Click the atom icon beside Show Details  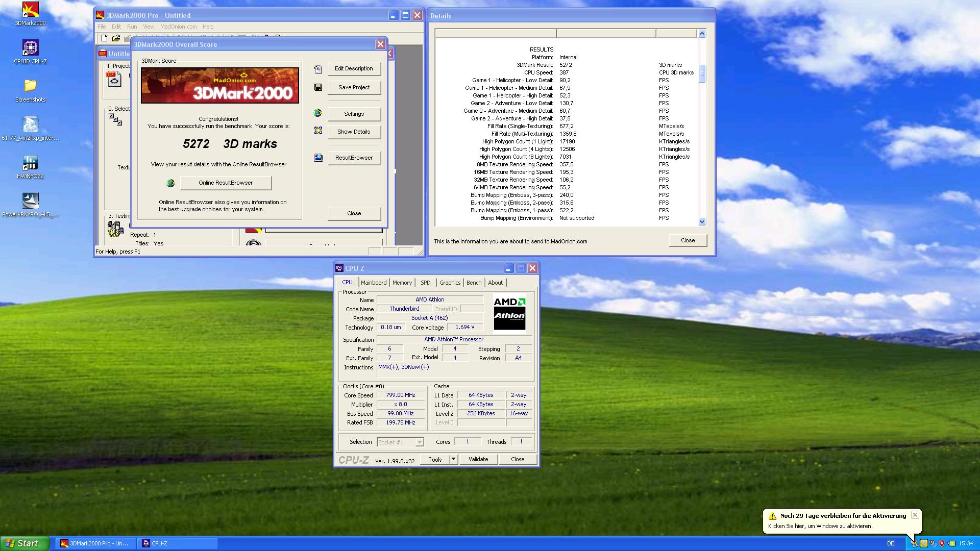(318, 131)
